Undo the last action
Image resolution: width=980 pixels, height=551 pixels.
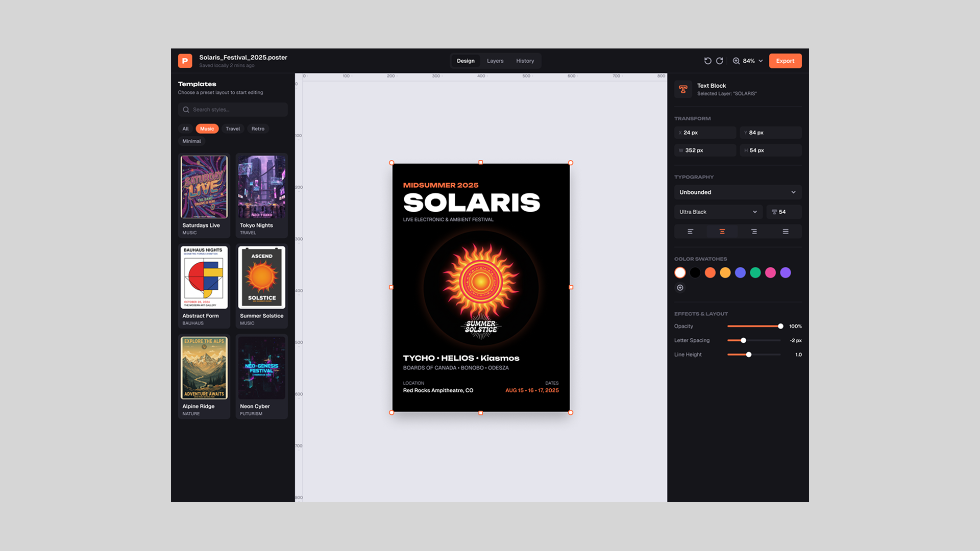(x=707, y=61)
